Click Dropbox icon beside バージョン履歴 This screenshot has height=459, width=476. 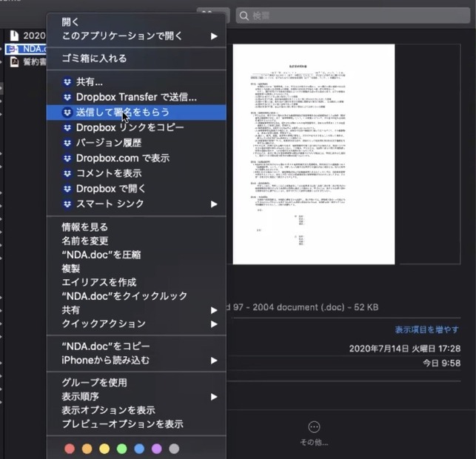point(67,143)
